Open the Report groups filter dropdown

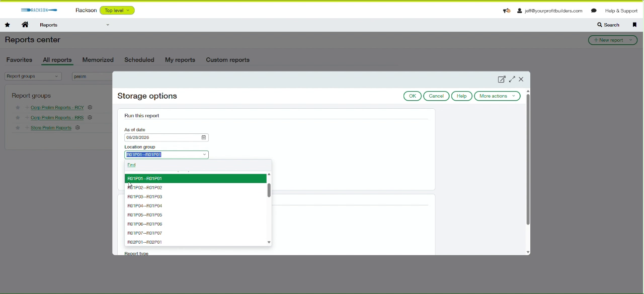[33, 77]
